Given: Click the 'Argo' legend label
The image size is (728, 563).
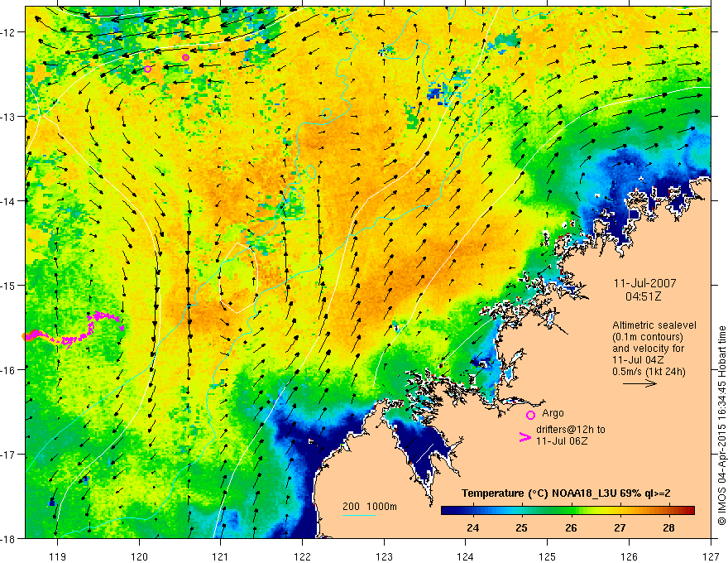Looking at the screenshot, I should pyautogui.click(x=553, y=413).
